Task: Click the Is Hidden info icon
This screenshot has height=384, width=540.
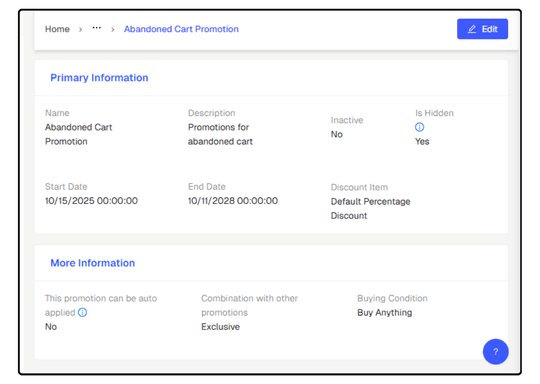Action: pos(419,127)
